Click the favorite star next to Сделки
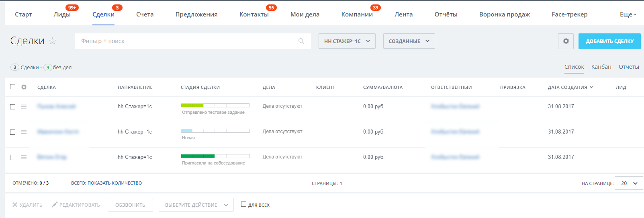The image size is (644, 218). (x=53, y=41)
